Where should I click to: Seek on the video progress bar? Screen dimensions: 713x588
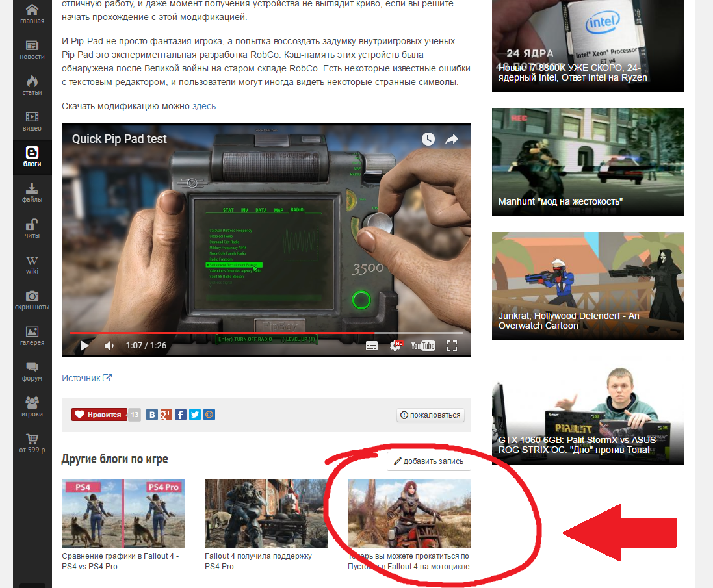tap(266, 333)
